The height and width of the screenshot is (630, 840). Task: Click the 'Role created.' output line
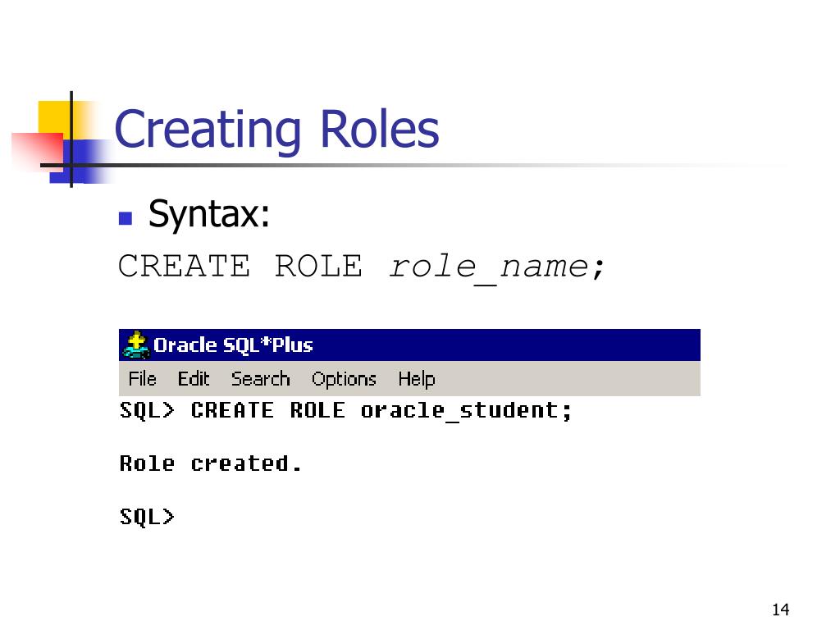click(x=211, y=463)
